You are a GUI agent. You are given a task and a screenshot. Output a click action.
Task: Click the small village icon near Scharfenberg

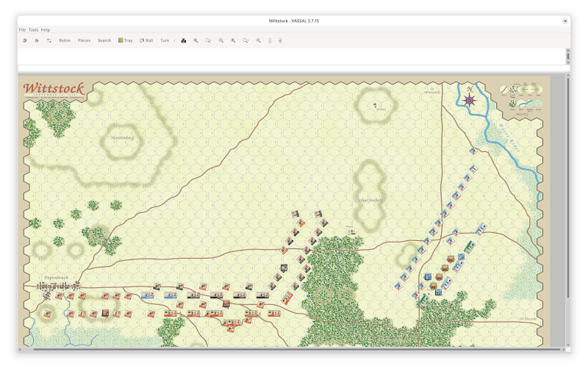click(351, 232)
